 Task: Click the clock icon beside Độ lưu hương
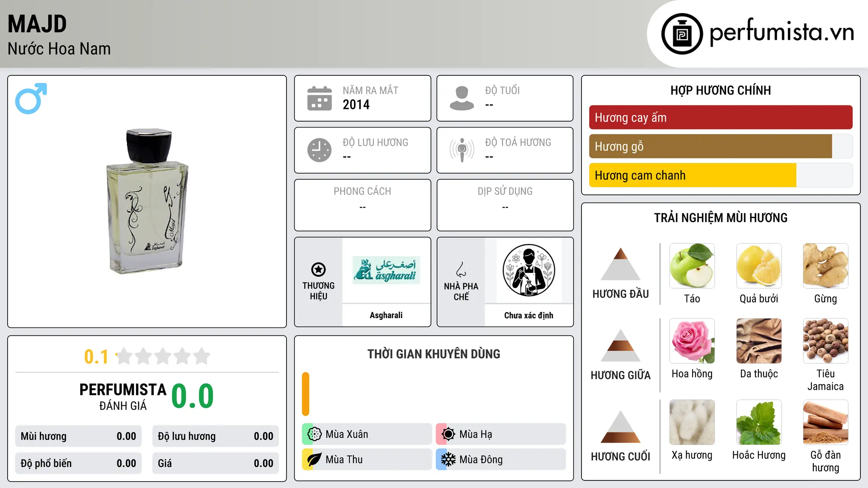point(320,150)
